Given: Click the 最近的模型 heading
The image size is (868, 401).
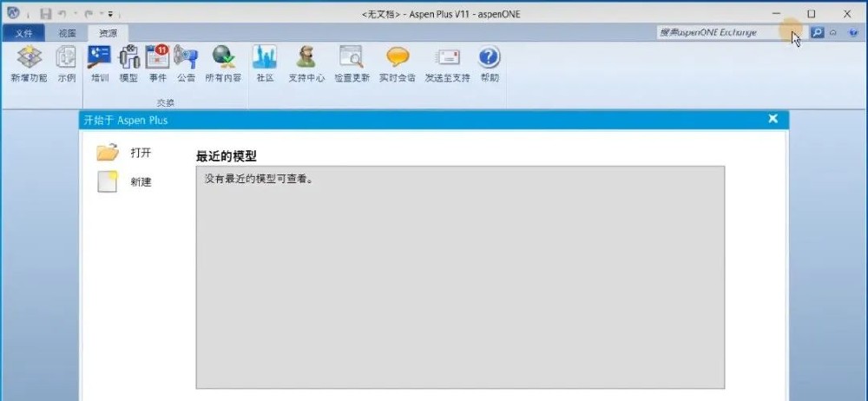Looking at the screenshot, I should [226, 156].
